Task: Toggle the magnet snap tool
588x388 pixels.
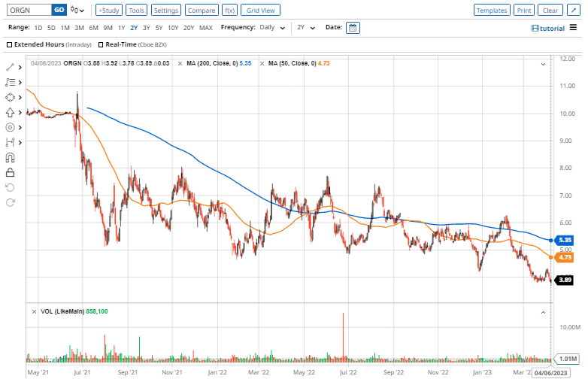Action: [x=10, y=158]
